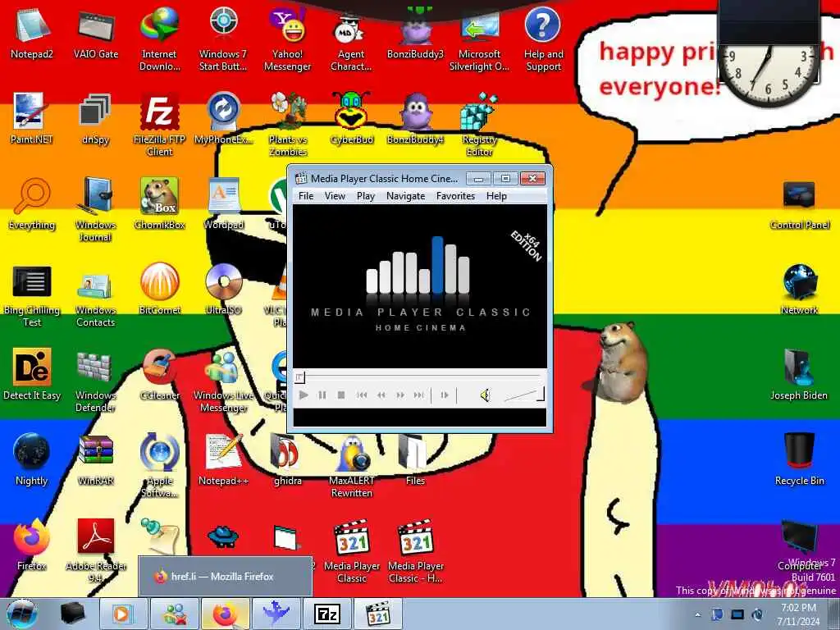Screen dimensions: 840x630
Task: Select the Help and Support icon
Action: (x=543, y=39)
